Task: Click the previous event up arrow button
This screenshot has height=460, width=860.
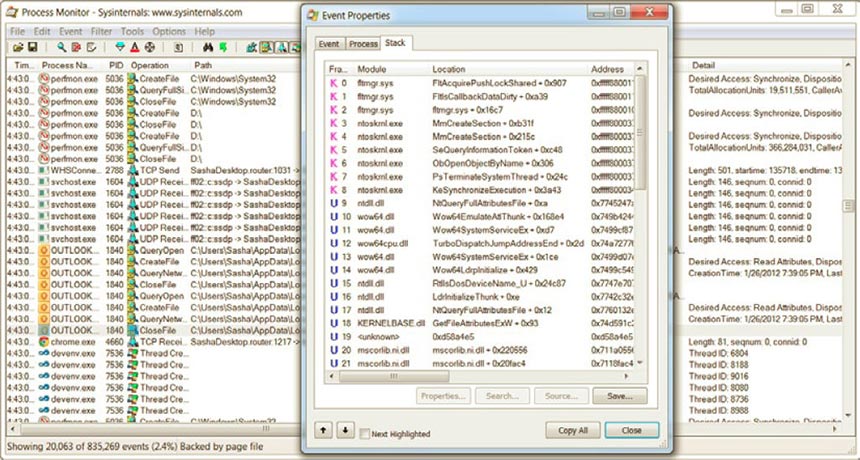Action: (x=324, y=430)
